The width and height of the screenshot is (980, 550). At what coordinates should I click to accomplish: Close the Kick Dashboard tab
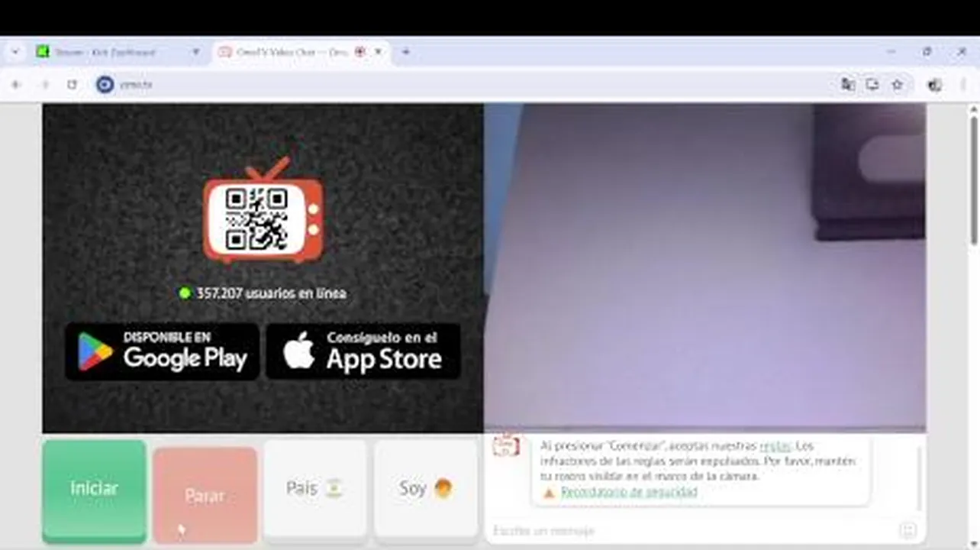coord(195,52)
